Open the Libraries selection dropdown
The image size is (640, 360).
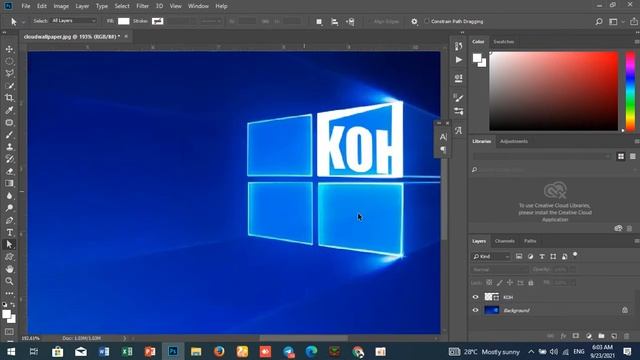coord(542,156)
